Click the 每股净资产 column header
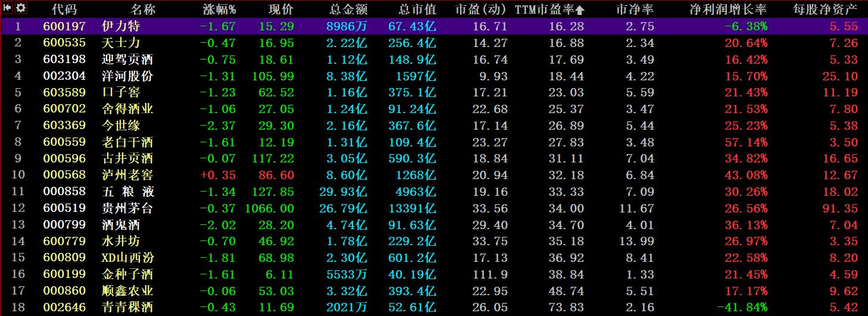The width and height of the screenshot is (868, 316). [x=825, y=10]
